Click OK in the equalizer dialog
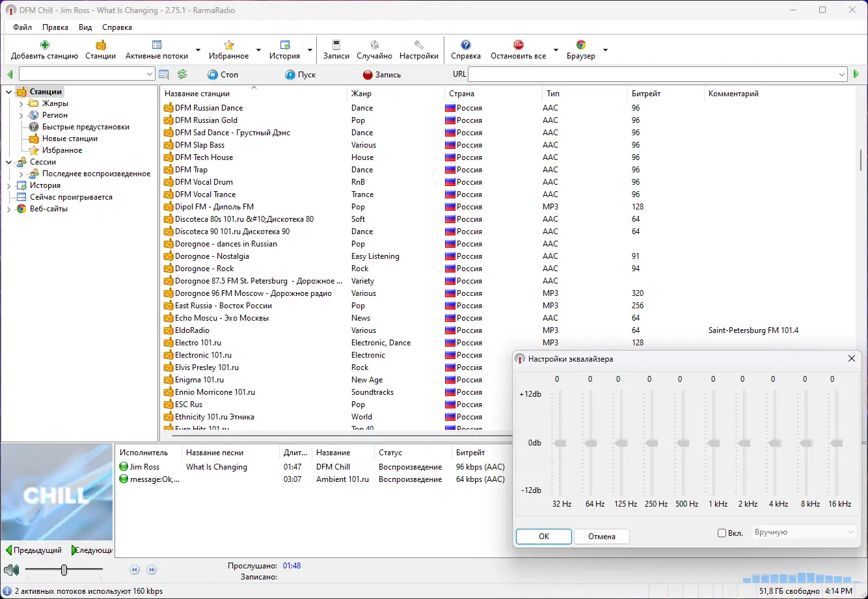868x599 pixels. click(x=543, y=537)
